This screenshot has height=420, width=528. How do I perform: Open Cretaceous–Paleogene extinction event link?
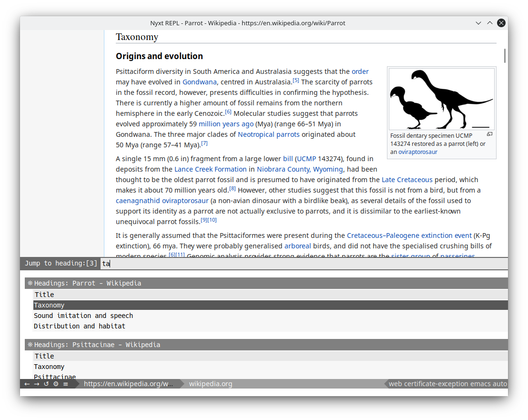click(x=409, y=236)
